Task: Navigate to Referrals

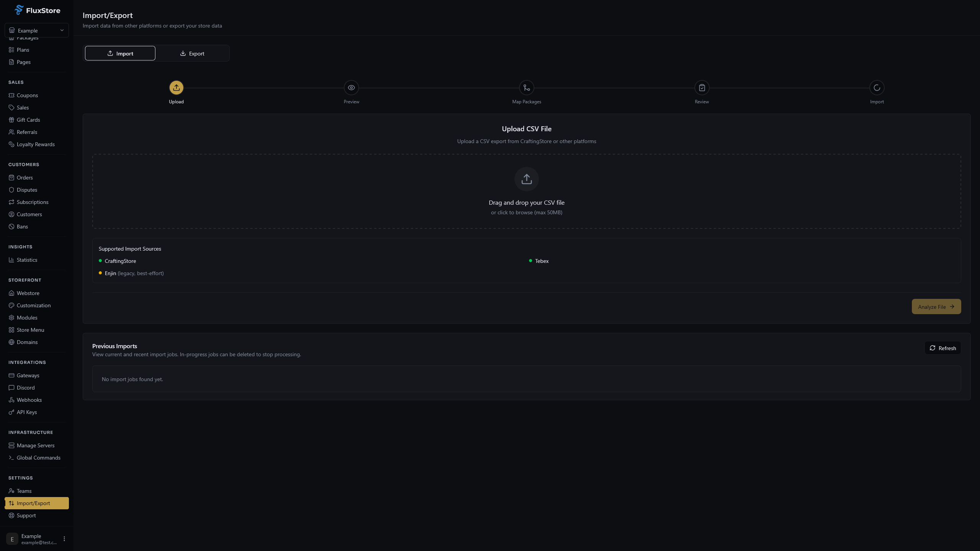Action: point(37,132)
